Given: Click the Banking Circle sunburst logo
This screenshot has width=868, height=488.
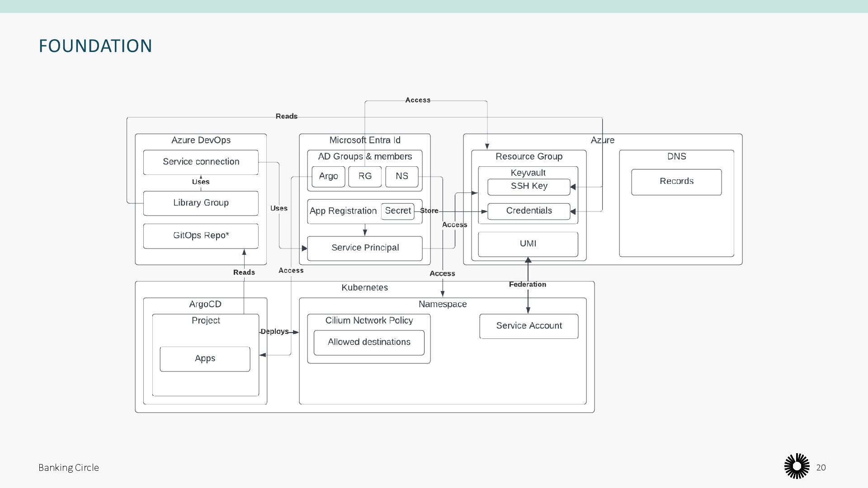Looking at the screenshot, I should click(x=797, y=466).
